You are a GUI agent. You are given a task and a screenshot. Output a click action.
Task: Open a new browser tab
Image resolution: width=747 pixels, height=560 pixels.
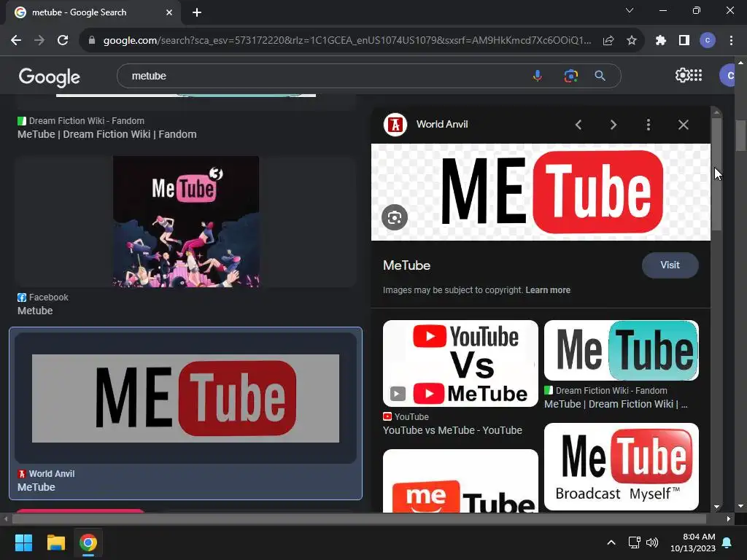[197, 12]
